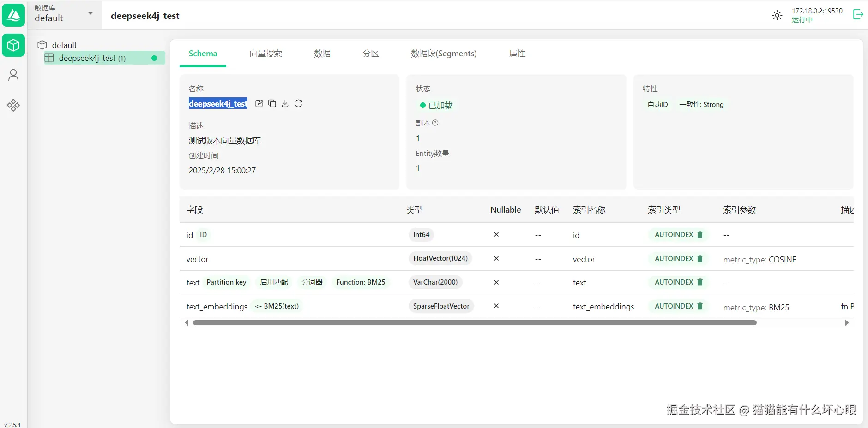Click the 索引类型 column header

(x=664, y=210)
